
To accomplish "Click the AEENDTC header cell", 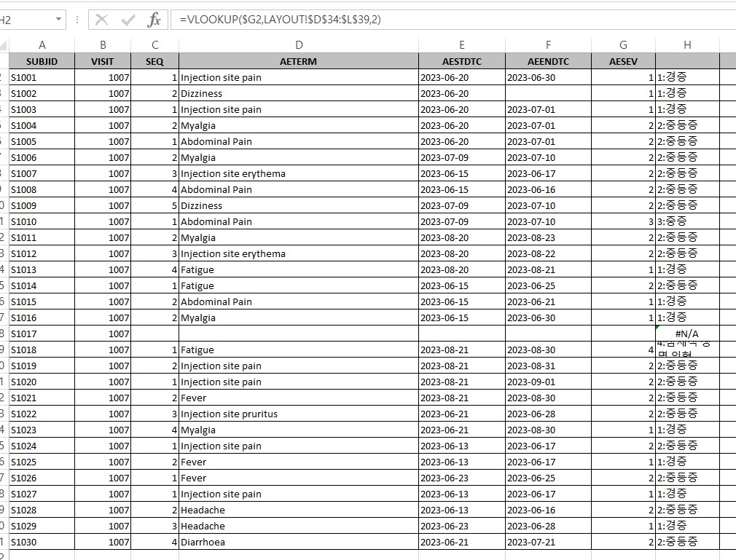I will click(x=548, y=61).
